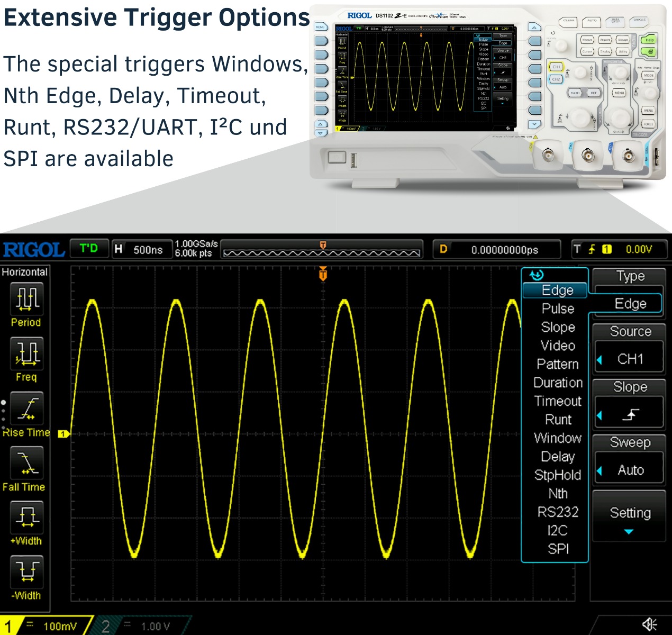Screen dimensions: 672x635
Task: Click the menu scroll knob icon above Edge
Action: 536,275
